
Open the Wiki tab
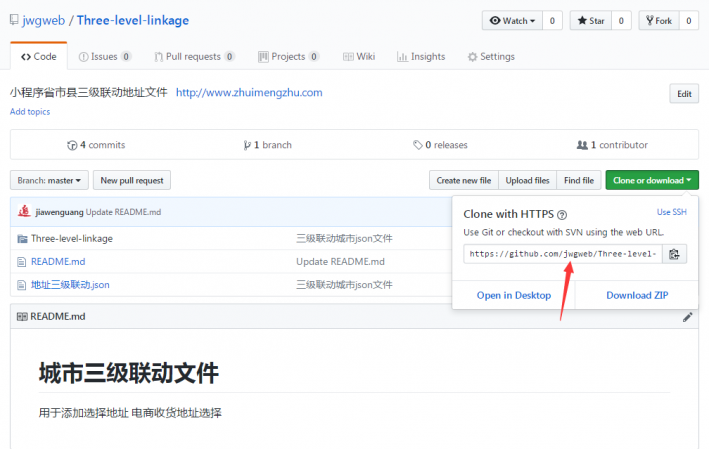pyautogui.click(x=359, y=57)
